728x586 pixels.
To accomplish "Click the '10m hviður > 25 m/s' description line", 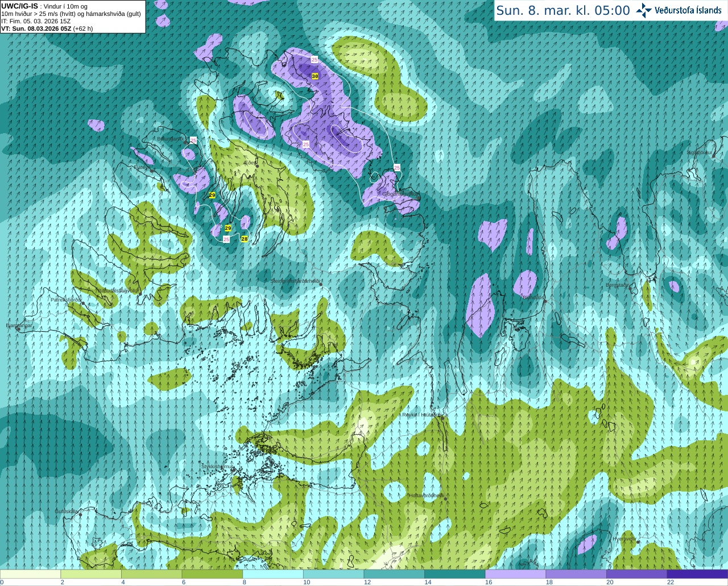I will point(71,14).
